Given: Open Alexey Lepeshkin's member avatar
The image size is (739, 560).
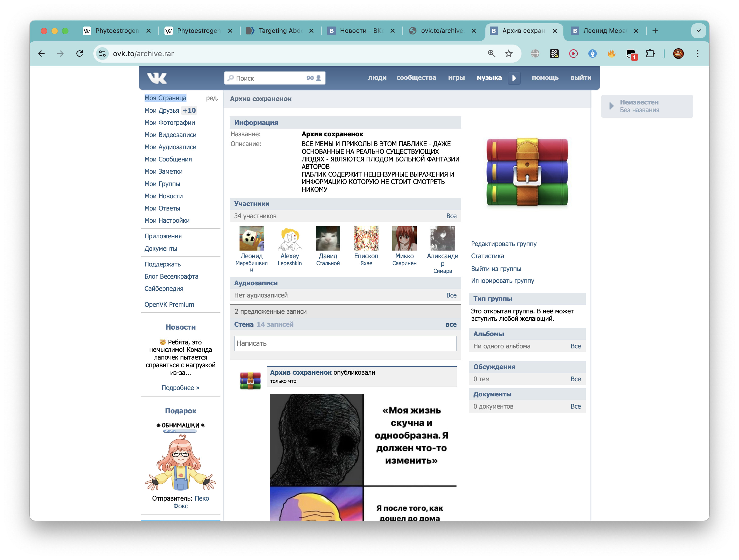Looking at the screenshot, I should pyautogui.click(x=290, y=238).
